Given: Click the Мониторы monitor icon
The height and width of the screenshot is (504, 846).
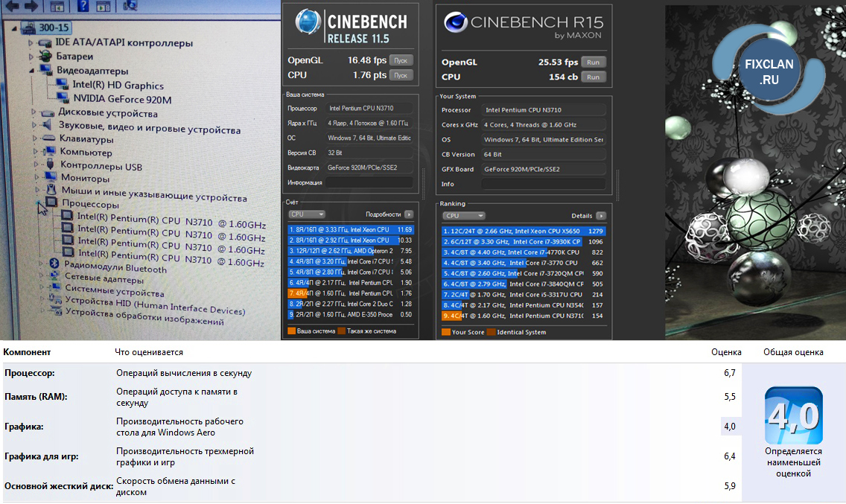Looking at the screenshot, I should (51, 177).
